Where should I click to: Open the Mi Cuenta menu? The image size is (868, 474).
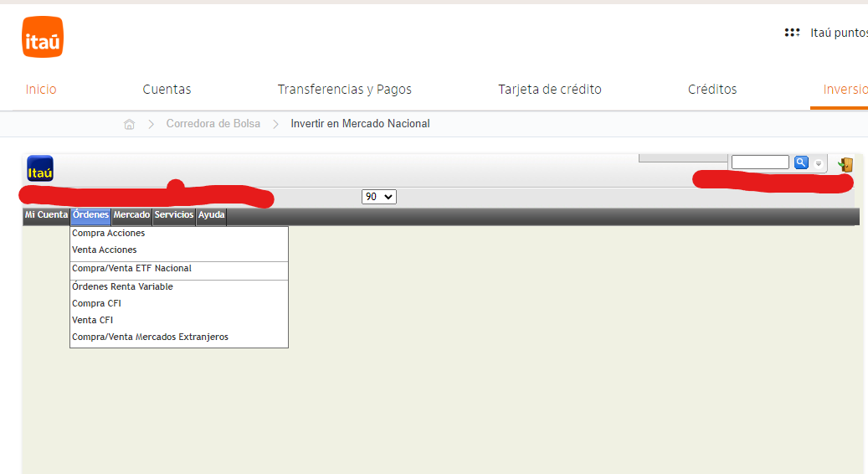point(46,215)
